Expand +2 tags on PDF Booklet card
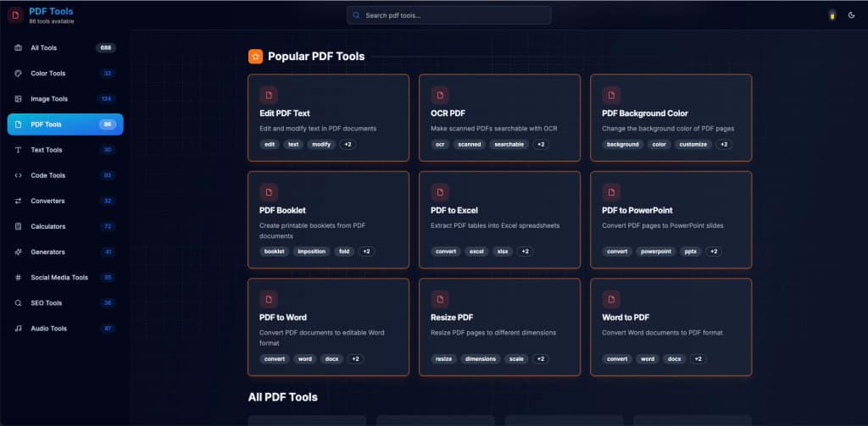This screenshot has height=426, width=868. pos(366,252)
